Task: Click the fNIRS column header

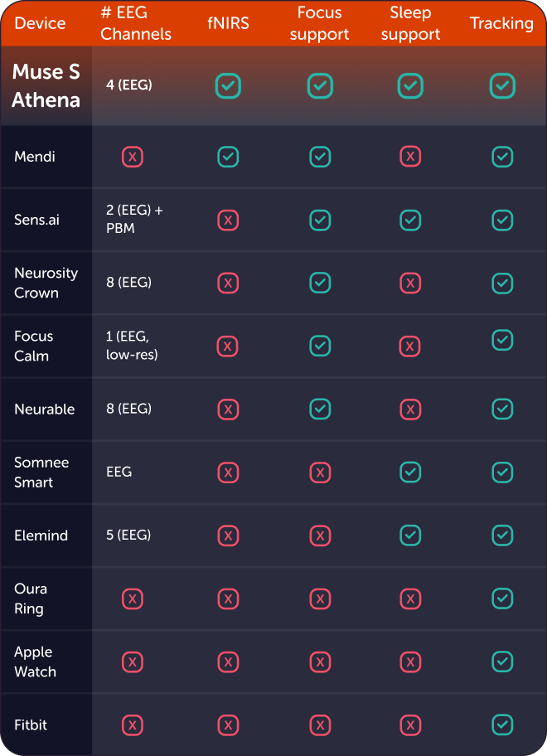Action: 228,23
